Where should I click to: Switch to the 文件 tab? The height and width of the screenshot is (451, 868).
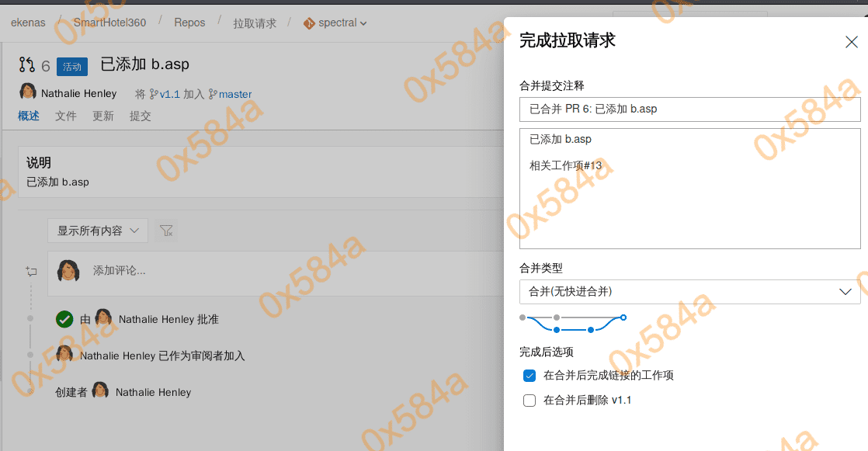pyautogui.click(x=66, y=116)
